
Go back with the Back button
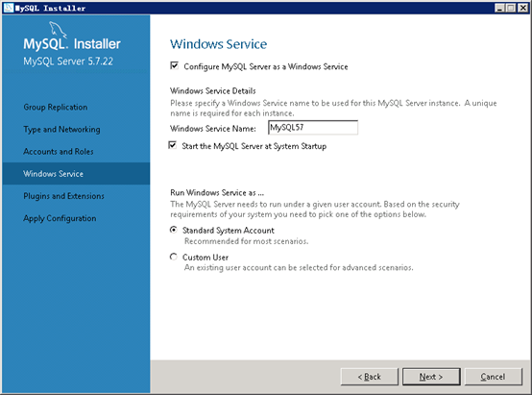[370, 377]
